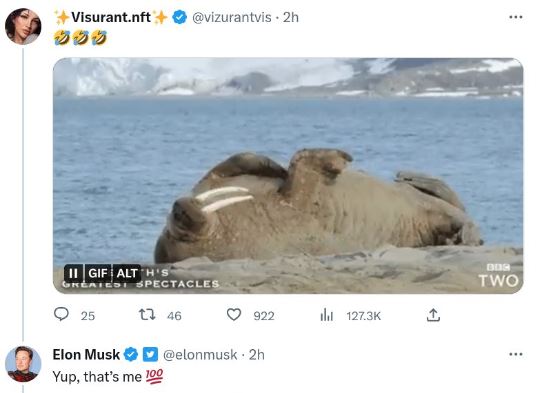Click the Twitter affiliate badge beside Elon Musk
The height and width of the screenshot is (393, 539).
(150, 354)
